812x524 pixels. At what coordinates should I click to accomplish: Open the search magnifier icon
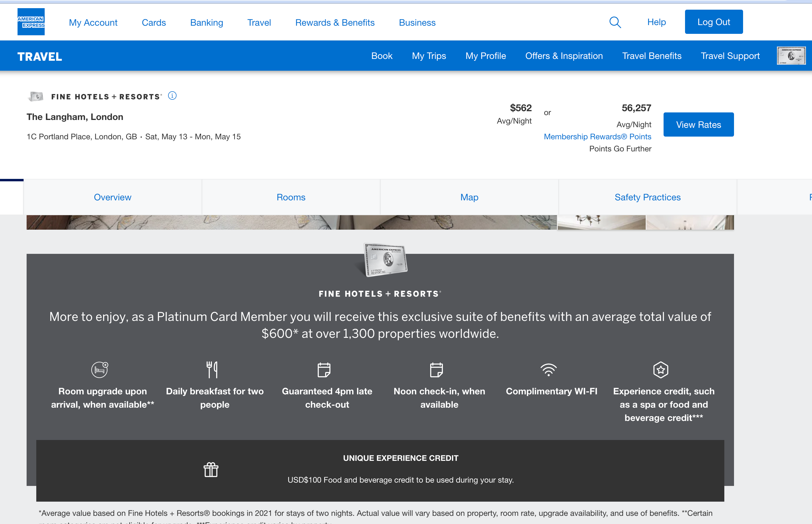coord(615,22)
